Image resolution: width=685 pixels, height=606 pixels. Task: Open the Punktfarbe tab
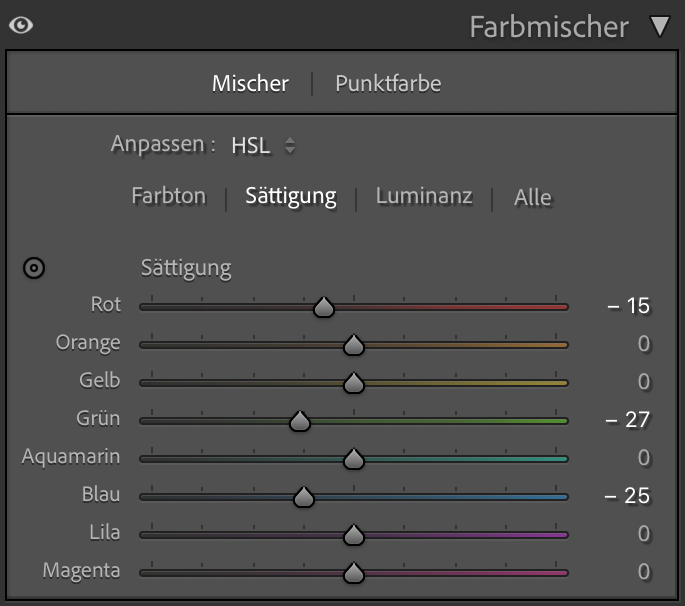pos(388,84)
